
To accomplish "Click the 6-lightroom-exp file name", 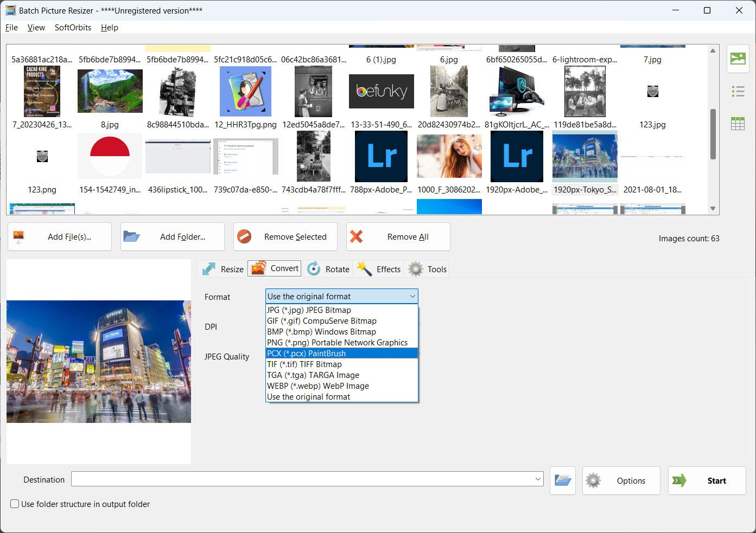I will 585,60.
